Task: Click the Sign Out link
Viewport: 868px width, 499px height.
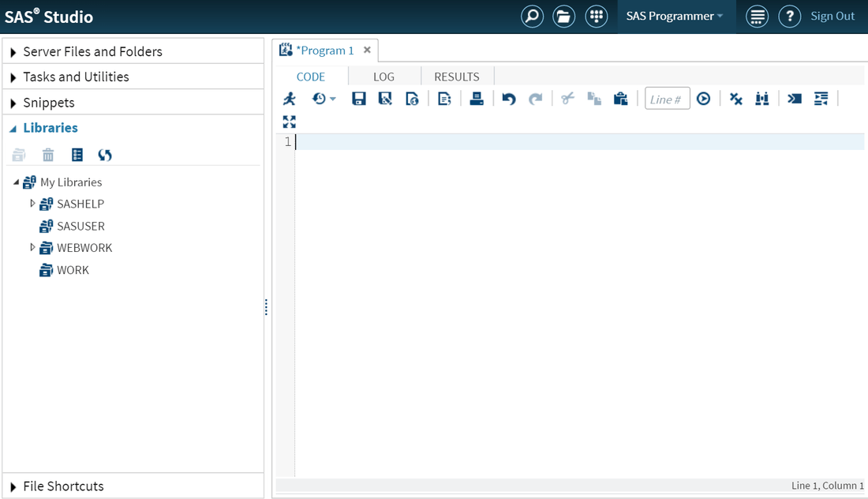Action: pyautogui.click(x=832, y=16)
